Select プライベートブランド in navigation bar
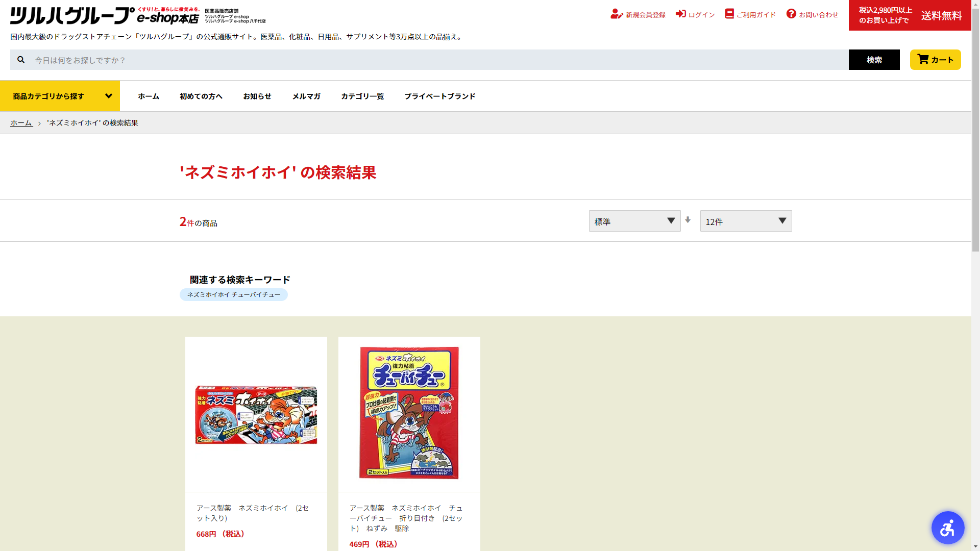The height and width of the screenshot is (551, 980). 439,96
